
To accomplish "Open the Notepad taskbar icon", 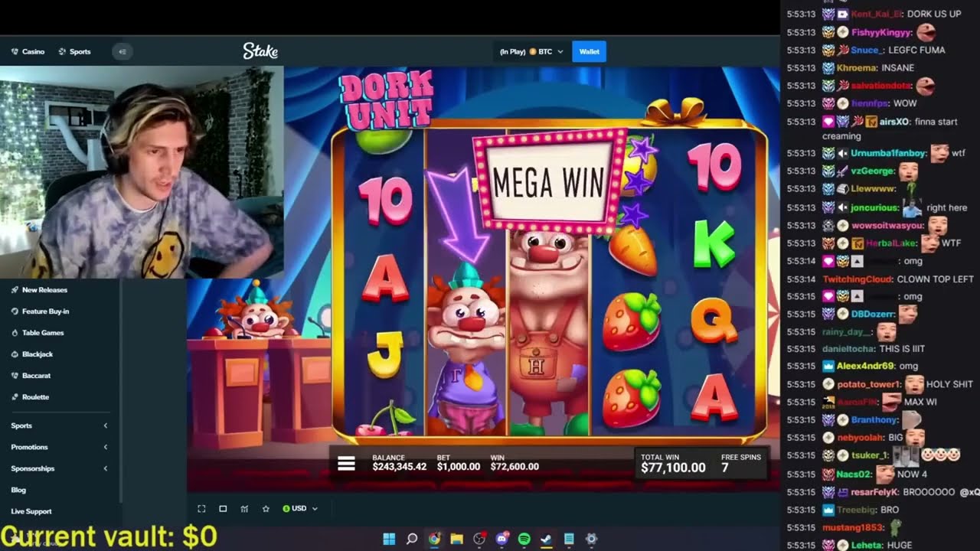I will click(x=569, y=539).
